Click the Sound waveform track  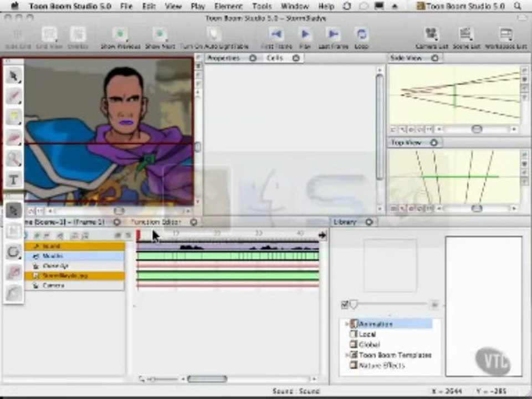click(x=228, y=246)
